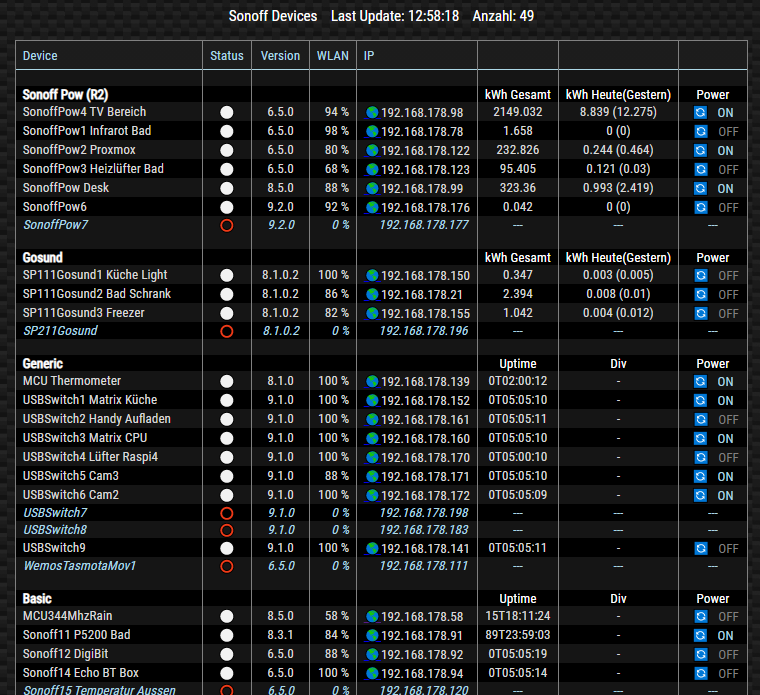Click the Status column header
760x695 pixels.
[x=227, y=56]
